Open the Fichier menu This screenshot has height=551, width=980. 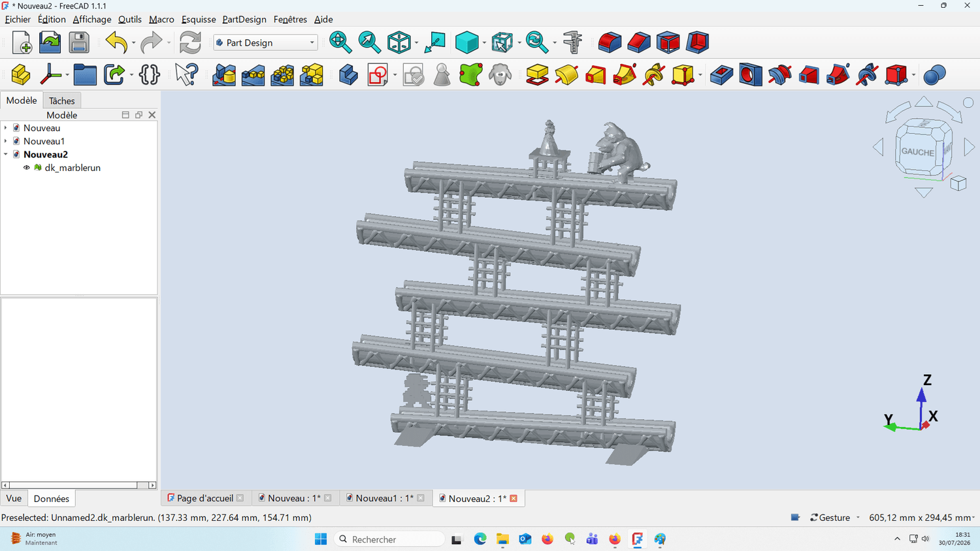pyautogui.click(x=18, y=20)
